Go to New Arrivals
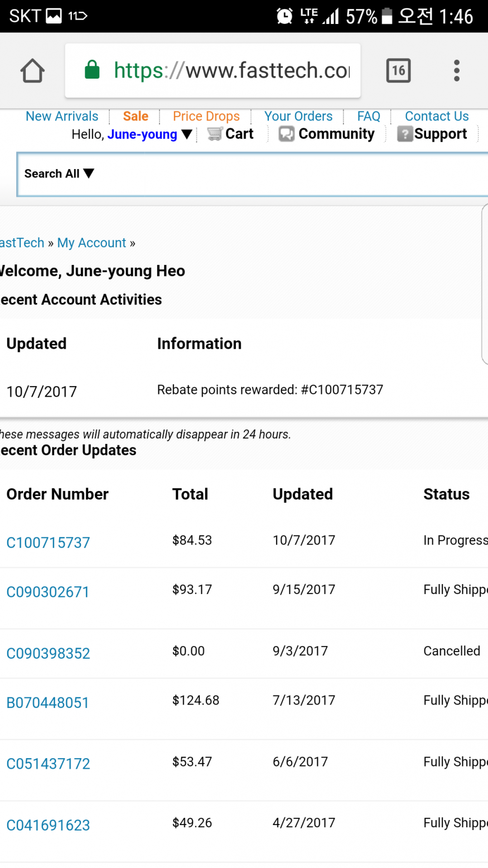This screenshot has height=868, width=488. 62,116
